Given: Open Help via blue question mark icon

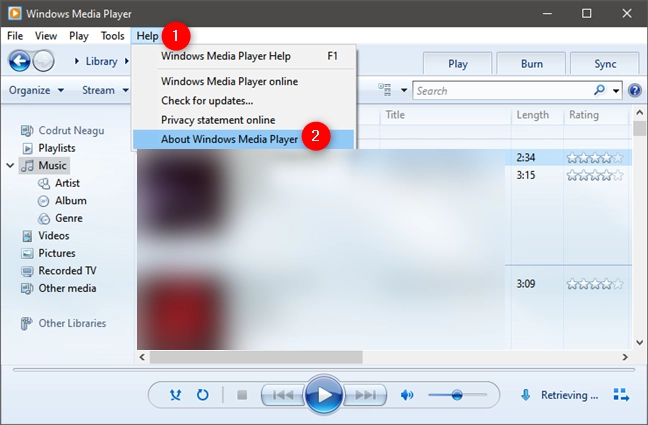Looking at the screenshot, I should click(x=635, y=90).
